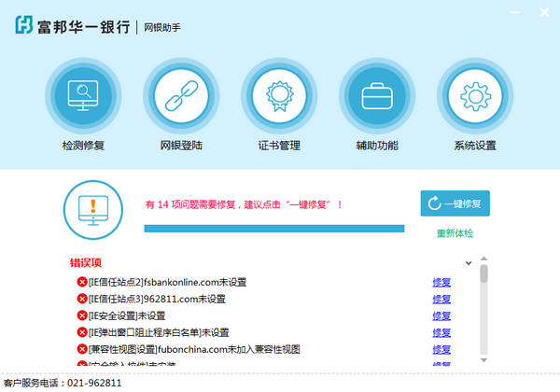The image size is (560, 392).
Task: Click the 重新体检 link
Action: pyautogui.click(x=455, y=233)
